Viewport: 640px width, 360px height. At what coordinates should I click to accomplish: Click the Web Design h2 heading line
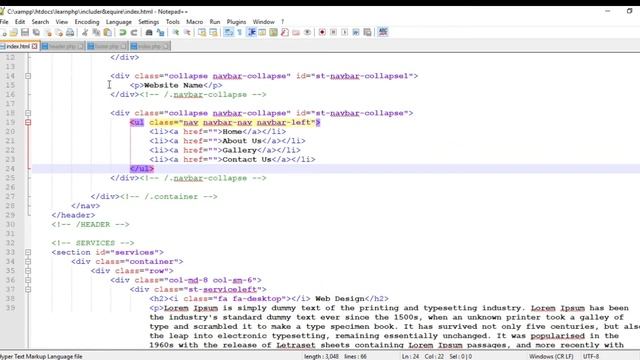point(269,299)
